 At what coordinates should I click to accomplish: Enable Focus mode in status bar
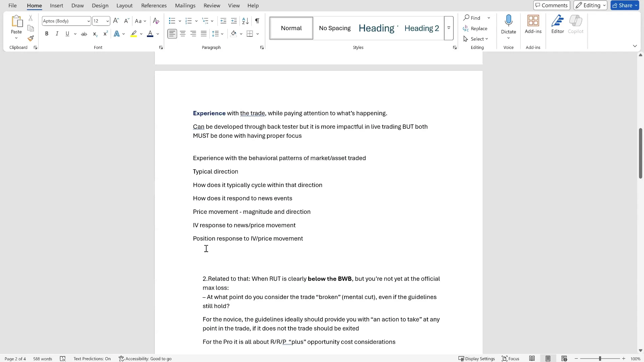point(511,359)
